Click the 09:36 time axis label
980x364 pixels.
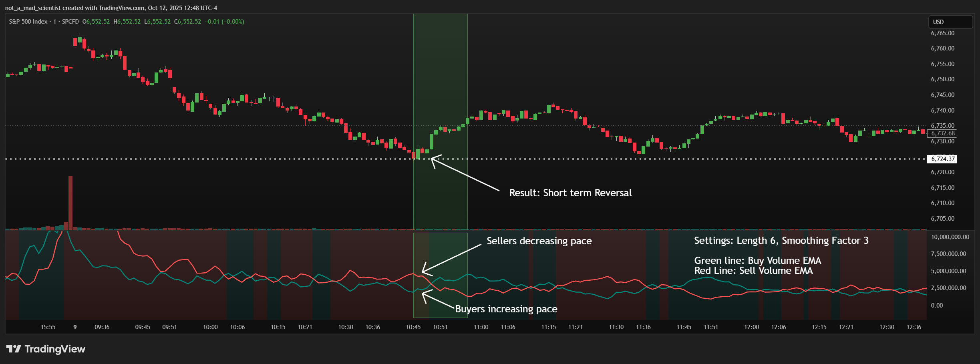[x=102, y=327]
